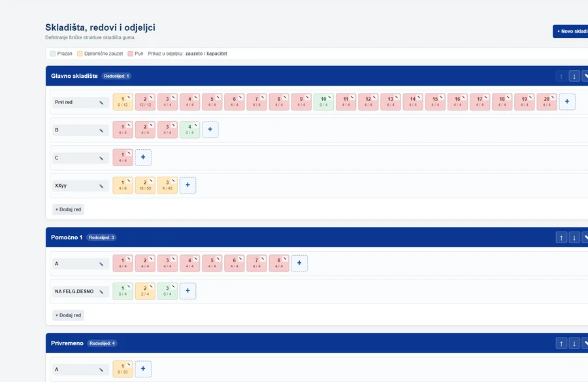This screenshot has height=382, width=588.
Task: Move Privremeno warehouse up
Action: click(x=561, y=343)
